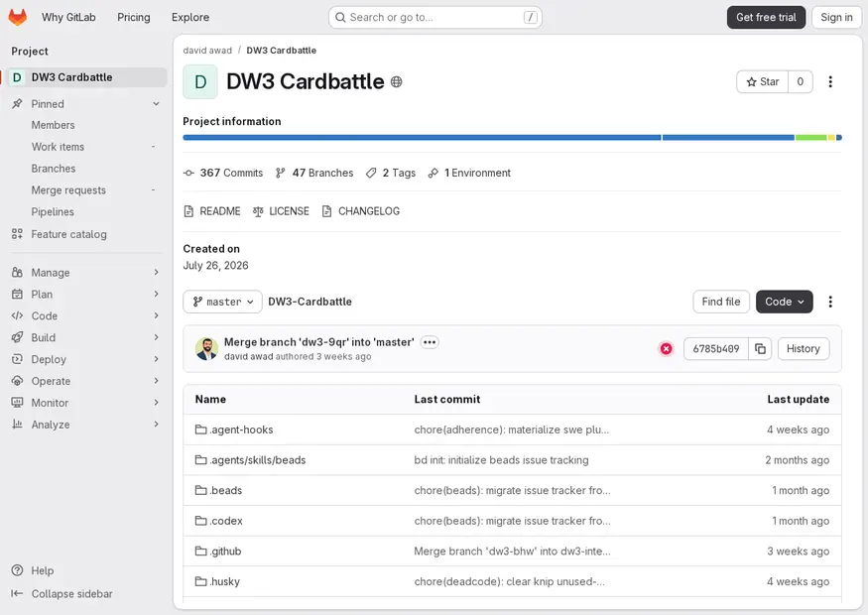Open Members in the sidebar
The image size is (868, 615).
[54, 125]
